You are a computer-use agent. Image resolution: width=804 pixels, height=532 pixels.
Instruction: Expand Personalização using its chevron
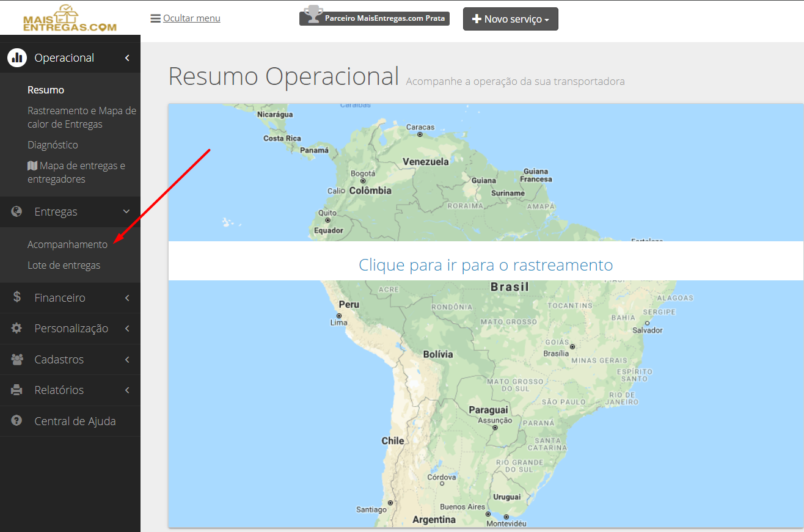coord(127,329)
